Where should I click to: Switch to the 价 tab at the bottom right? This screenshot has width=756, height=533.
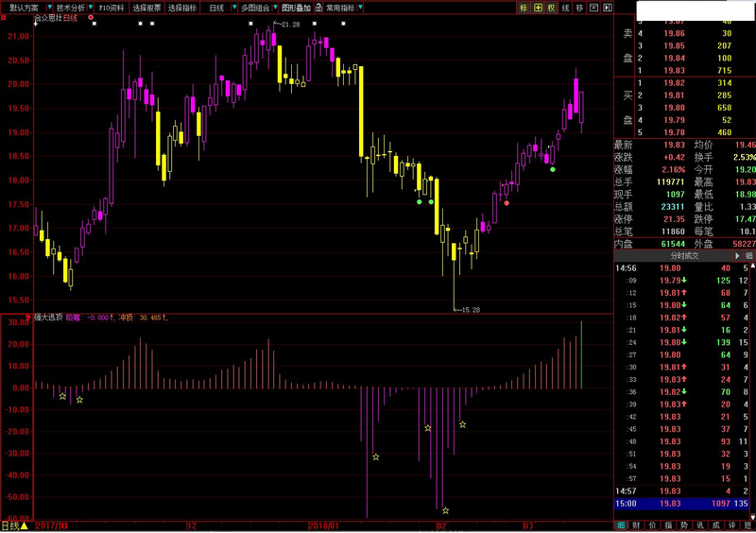pos(652,525)
